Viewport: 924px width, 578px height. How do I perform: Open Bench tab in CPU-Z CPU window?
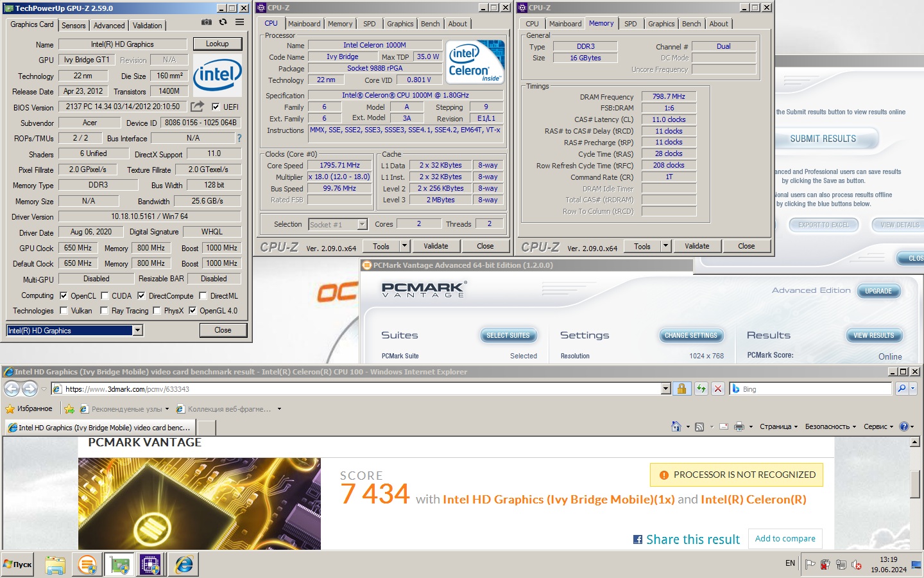431,24
